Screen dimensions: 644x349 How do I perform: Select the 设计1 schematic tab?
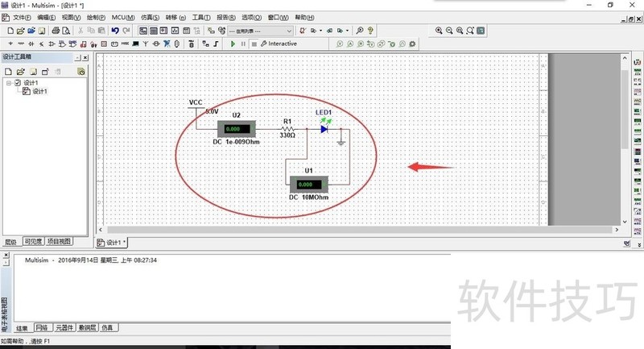point(112,243)
